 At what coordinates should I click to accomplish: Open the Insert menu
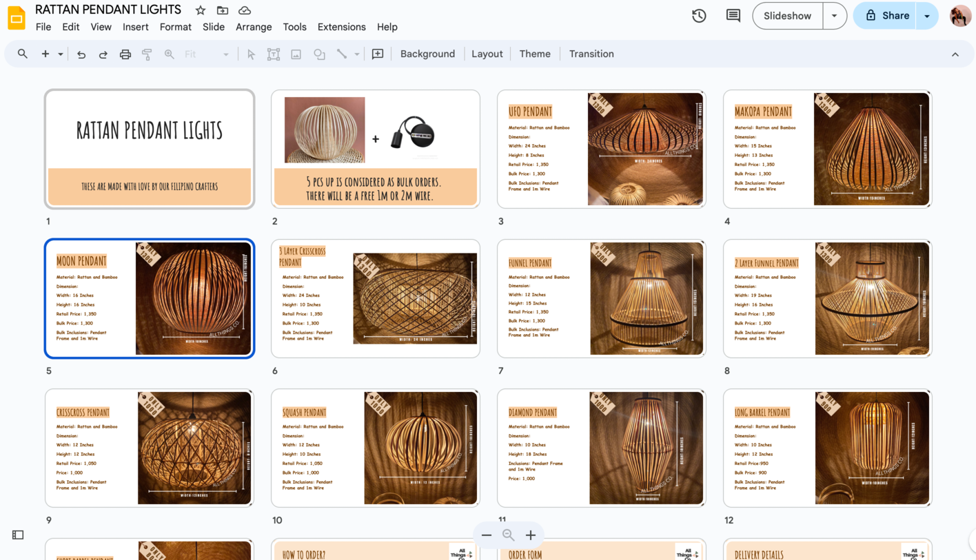click(136, 27)
